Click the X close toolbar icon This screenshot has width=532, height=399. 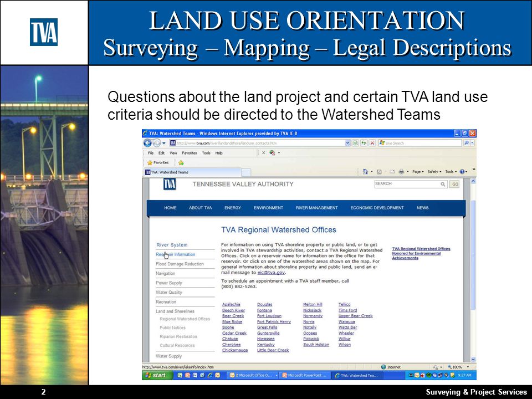pos(263,153)
